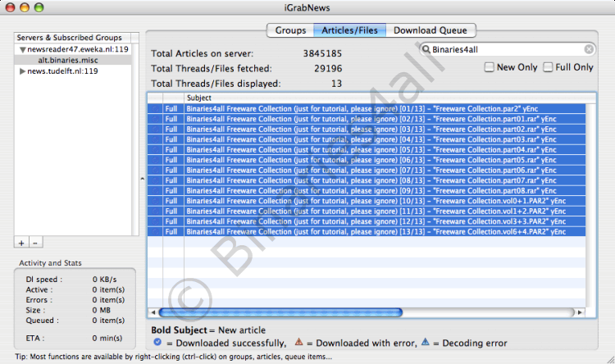
Task: Click the scrollbar left arrow
Action: point(153,312)
